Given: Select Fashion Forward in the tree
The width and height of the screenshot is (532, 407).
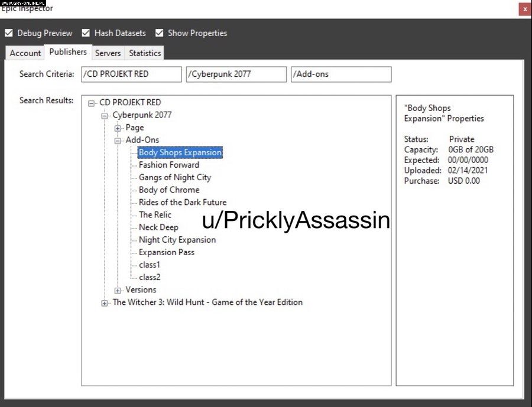Looking at the screenshot, I should click(x=168, y=165).
